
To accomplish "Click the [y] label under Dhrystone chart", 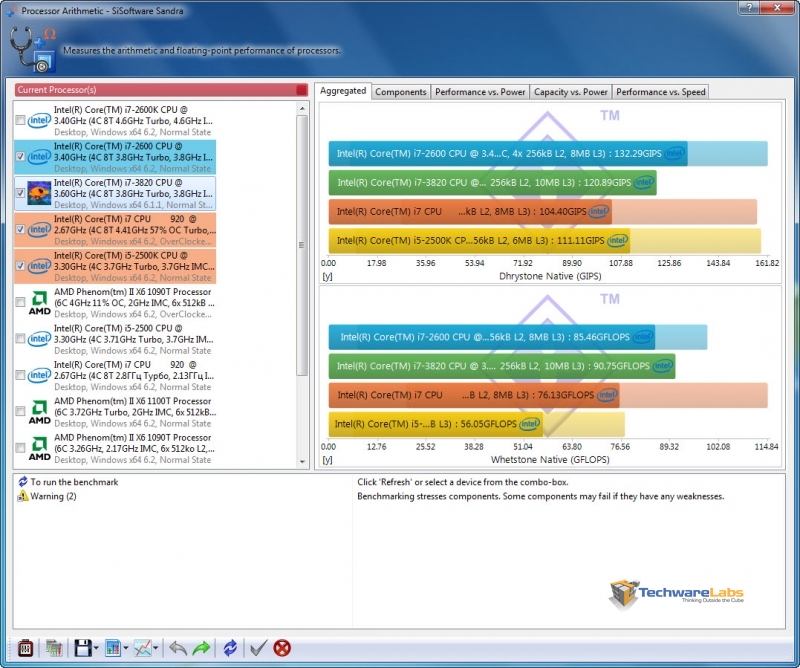I will pyautogui.click(x=328, y=276).
